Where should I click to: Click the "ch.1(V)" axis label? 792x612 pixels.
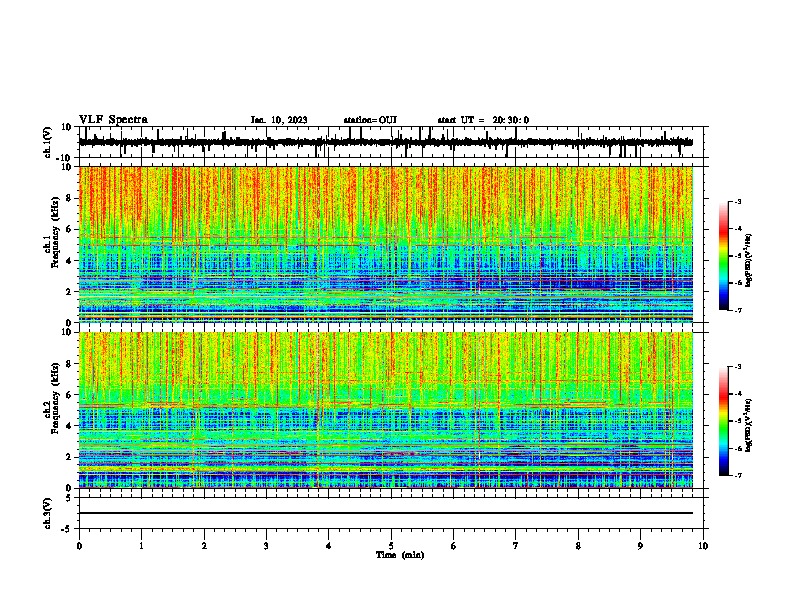[x=48, y=142]
